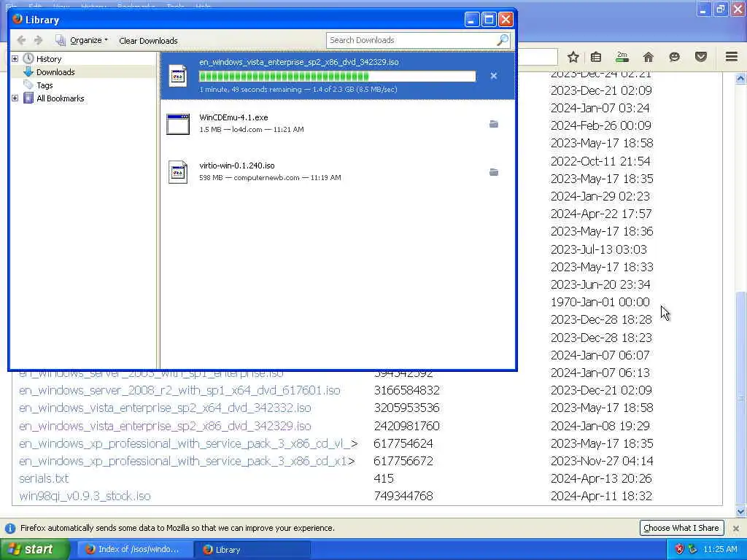
Task: Click Clear Downloads
Action: tap(148, 41)
